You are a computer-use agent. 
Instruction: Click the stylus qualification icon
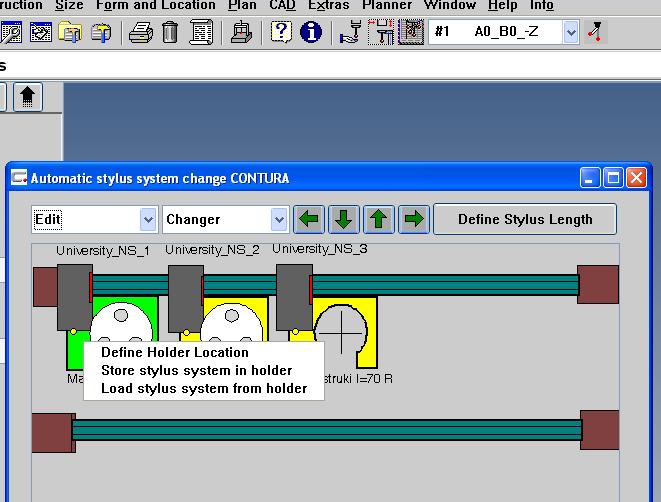(x=411, y=32)
